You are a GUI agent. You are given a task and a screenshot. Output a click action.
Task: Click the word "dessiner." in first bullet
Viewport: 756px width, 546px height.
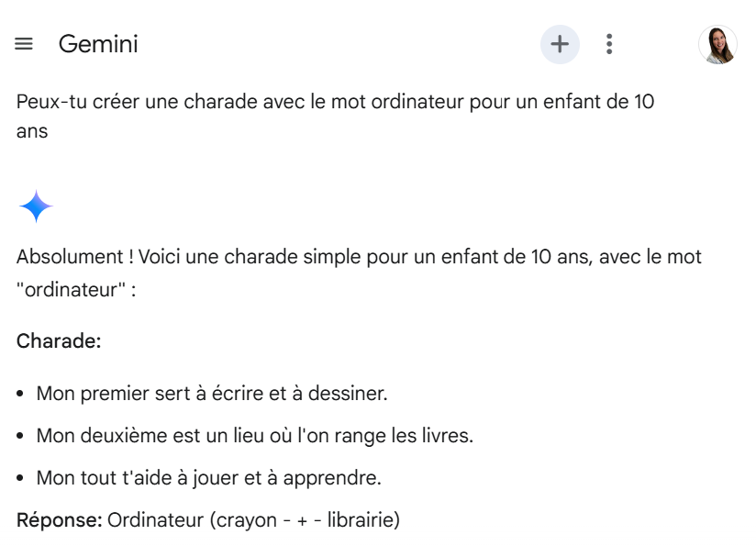[x=348, y=394]
